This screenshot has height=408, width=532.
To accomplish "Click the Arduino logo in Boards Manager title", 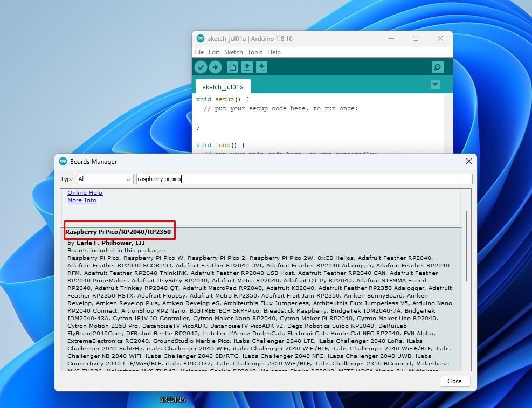I will pyautogui.click(x=63, y=161).
